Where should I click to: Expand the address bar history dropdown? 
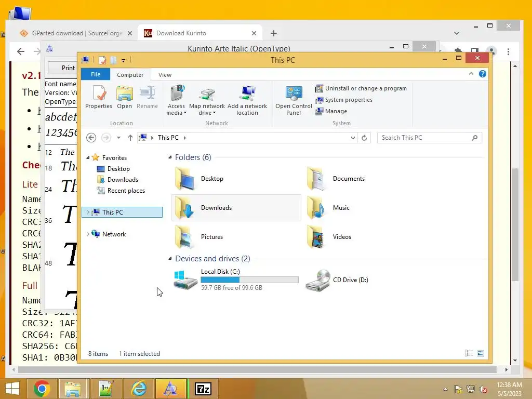353,138
